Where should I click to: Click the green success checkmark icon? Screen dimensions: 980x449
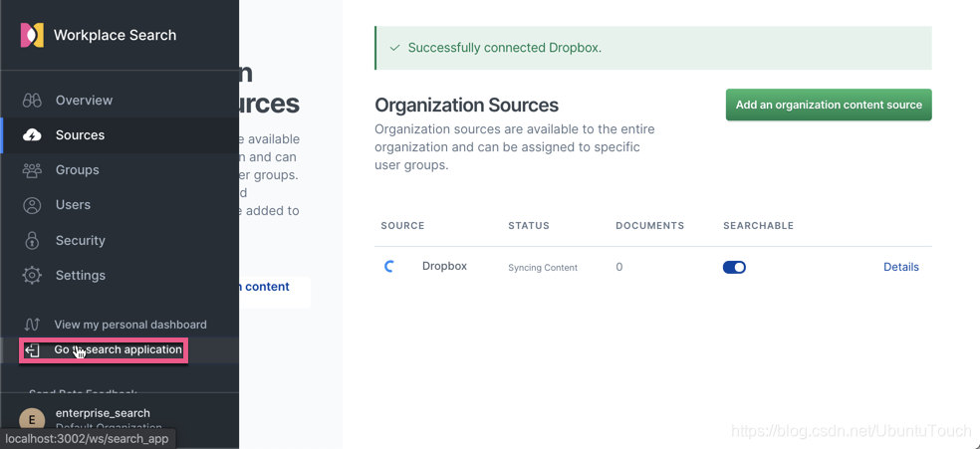[x=394, y=48]
